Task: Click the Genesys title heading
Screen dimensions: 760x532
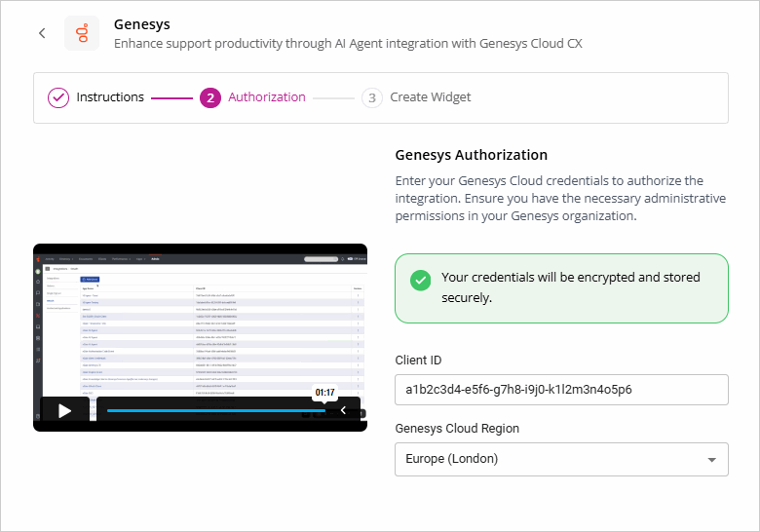Action: 141,23
